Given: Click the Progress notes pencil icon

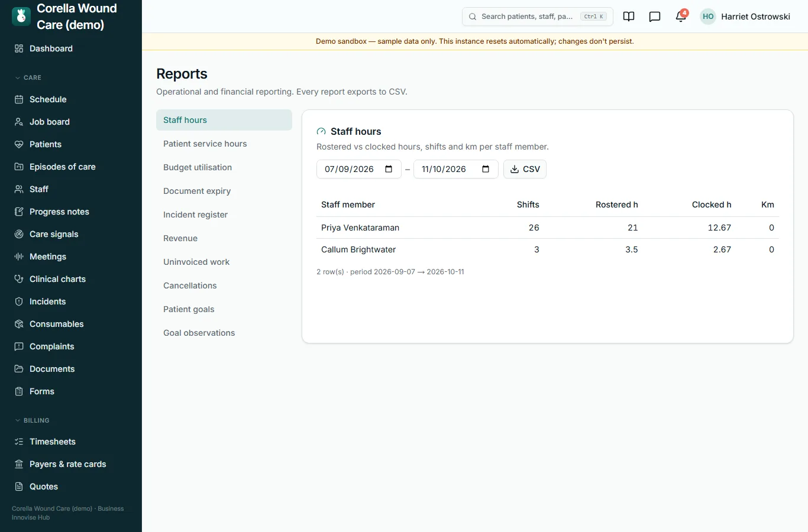Looking at the screenshot, I should click(x=19, y=212).
